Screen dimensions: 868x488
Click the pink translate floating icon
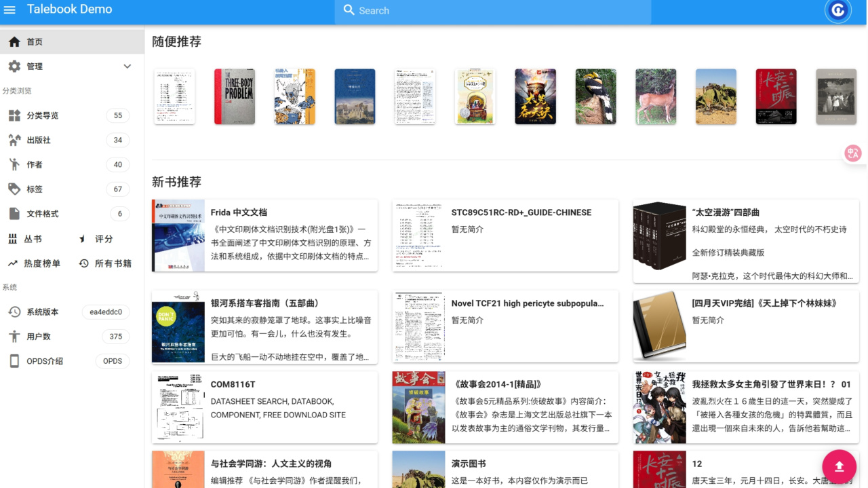click(x=853, y=153)
